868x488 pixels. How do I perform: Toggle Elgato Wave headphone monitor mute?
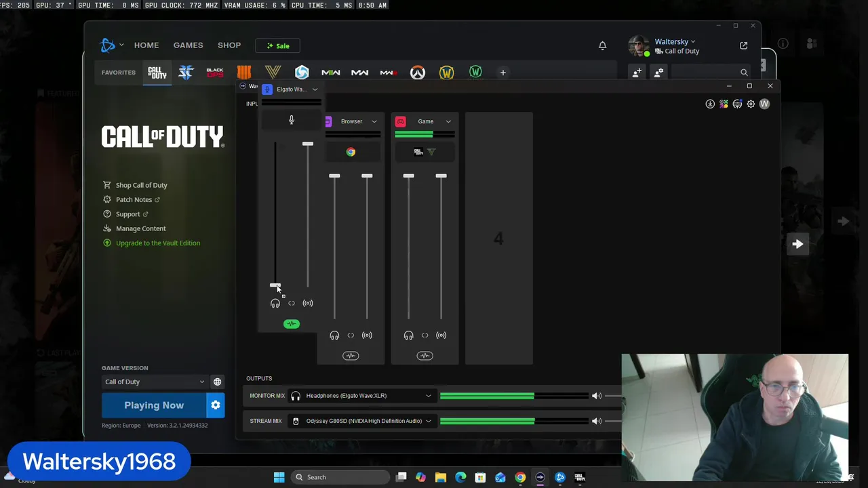[275, 304]
